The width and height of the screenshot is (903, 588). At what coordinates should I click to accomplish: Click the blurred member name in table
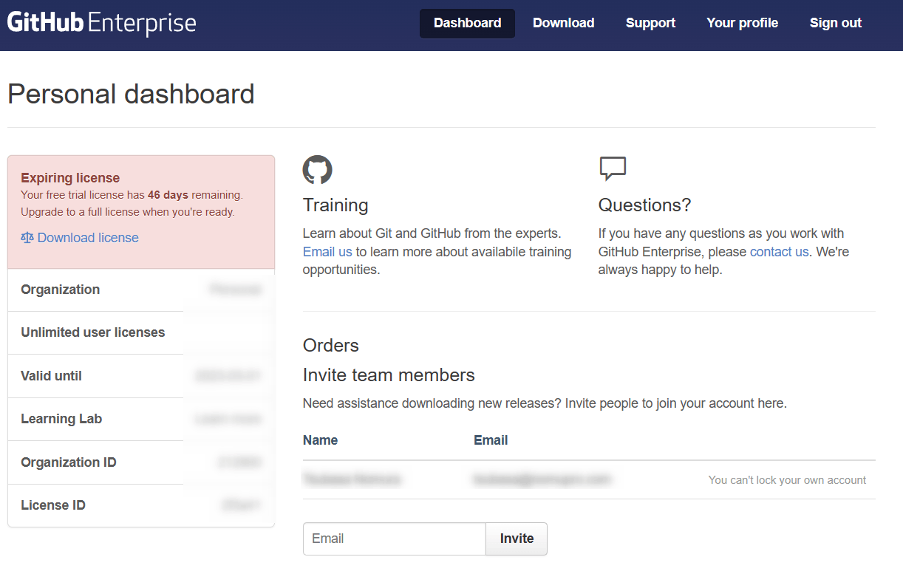[x=352, y=479]
